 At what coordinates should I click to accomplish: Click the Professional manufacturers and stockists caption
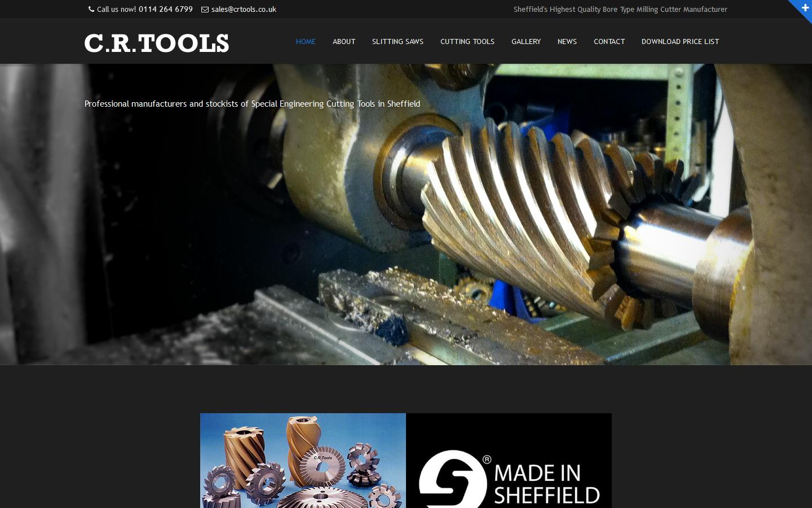pos(252,104)
